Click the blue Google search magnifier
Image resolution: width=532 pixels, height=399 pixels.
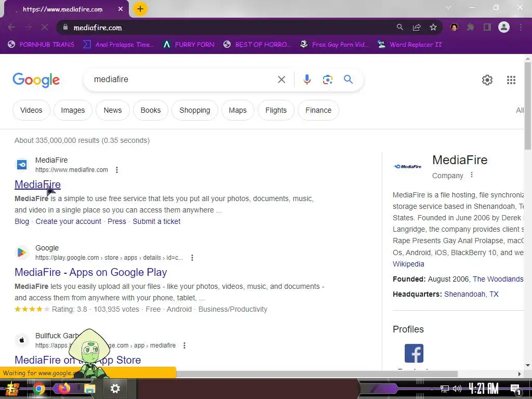click(x=348, y=79)
